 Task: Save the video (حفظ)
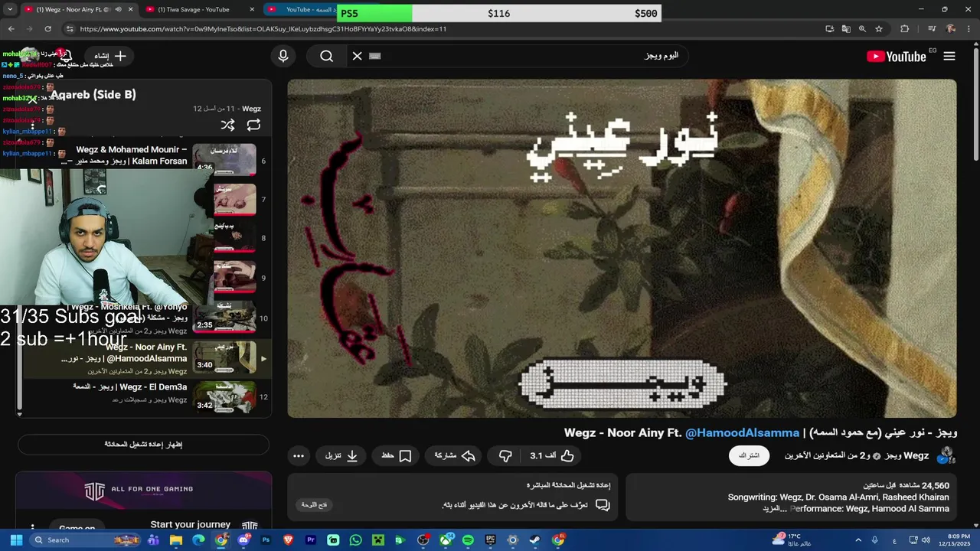point(397,455)
